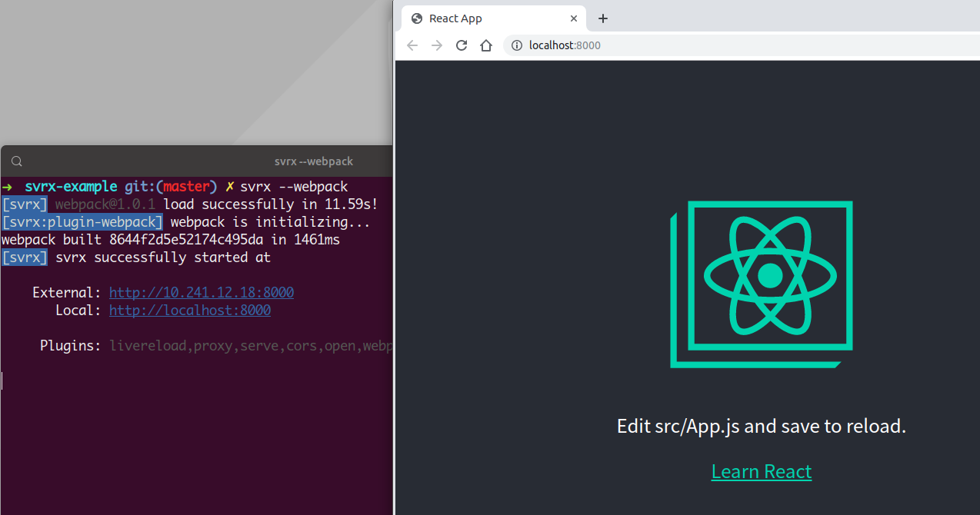Open a new browser tab

603,18
